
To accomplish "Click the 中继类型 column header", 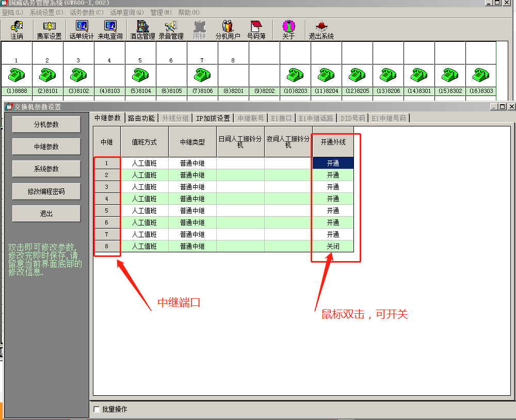I will pos(192,142).
